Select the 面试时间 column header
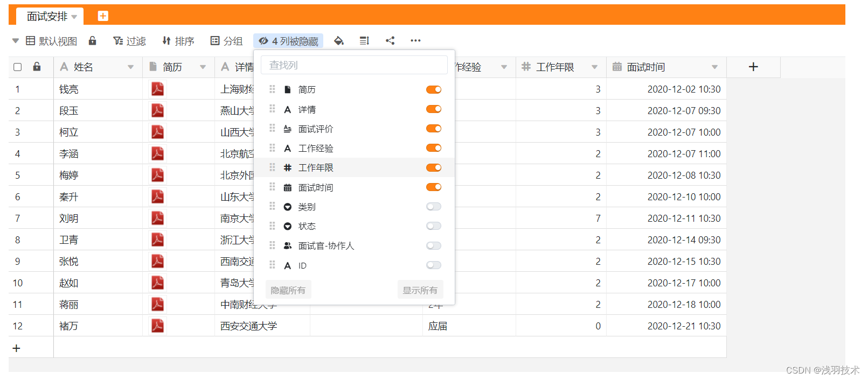 coord(666,67)
